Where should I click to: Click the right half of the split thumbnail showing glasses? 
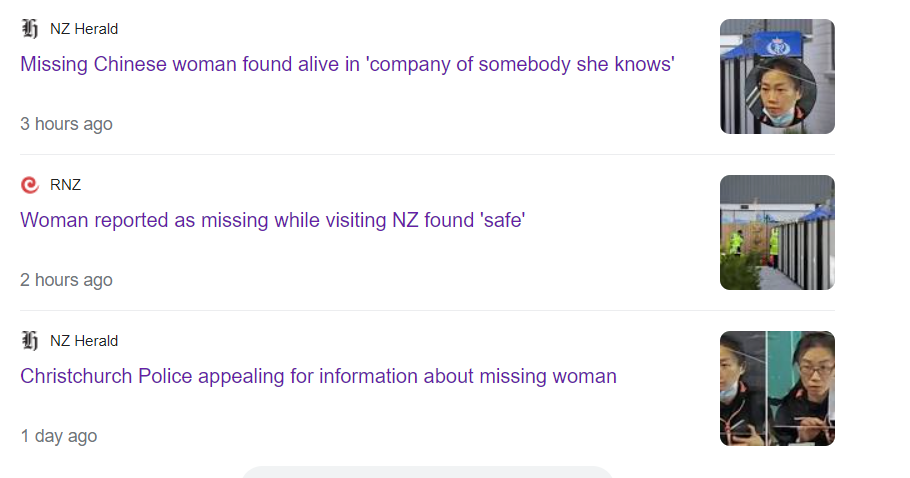[801, 389]
